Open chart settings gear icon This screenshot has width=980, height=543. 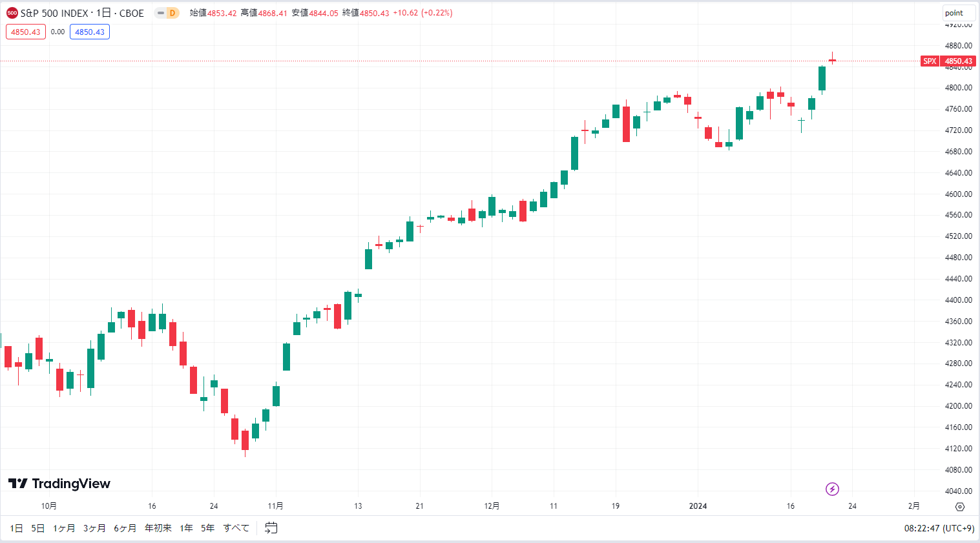click(960, 506)
